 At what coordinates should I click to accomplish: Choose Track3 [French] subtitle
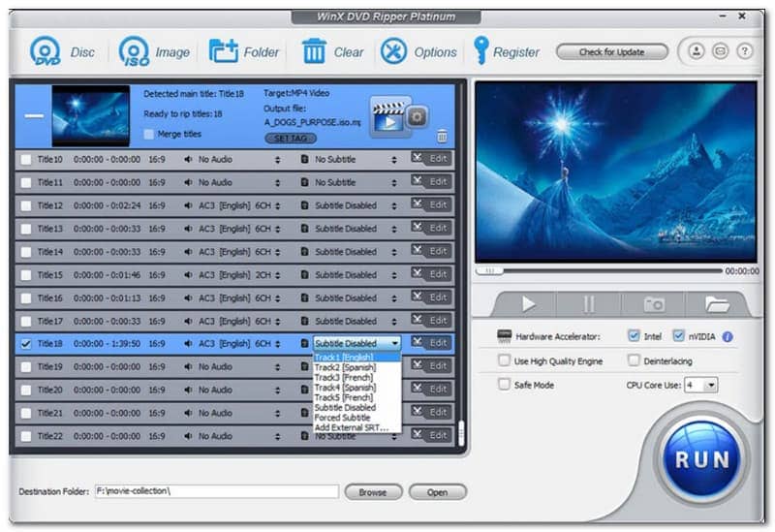pos(356,377)
